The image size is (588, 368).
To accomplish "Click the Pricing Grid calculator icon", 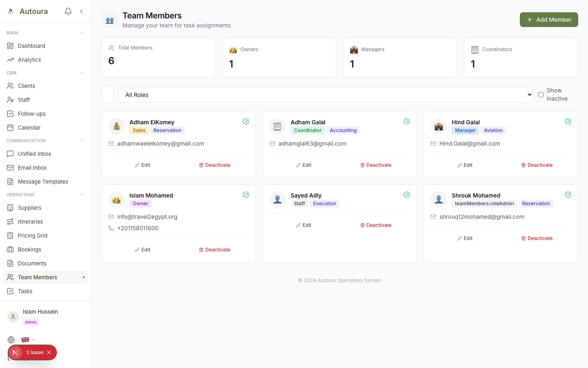I will (10, 236).
